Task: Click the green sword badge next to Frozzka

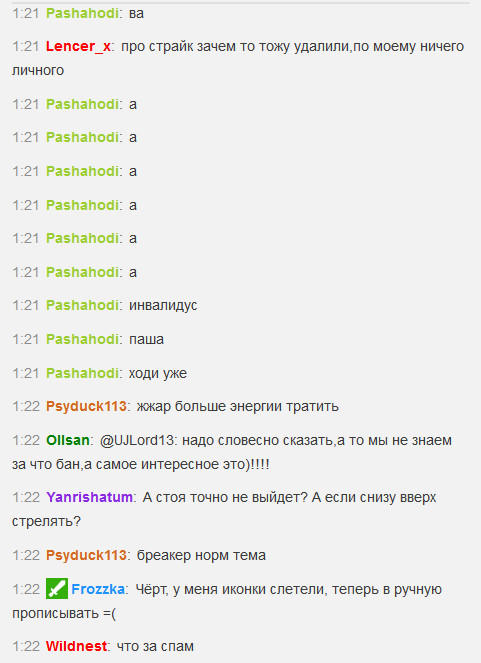Action: pos(57,589)
